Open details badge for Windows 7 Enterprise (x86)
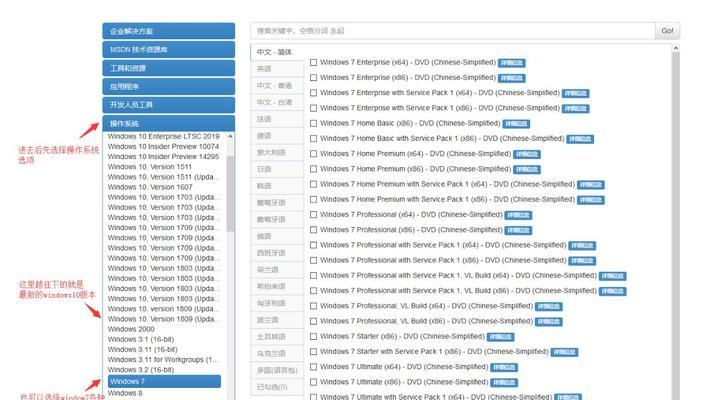The width and height of the screenshot is (702, 400). pyautogui.click(x=512, y=78)
